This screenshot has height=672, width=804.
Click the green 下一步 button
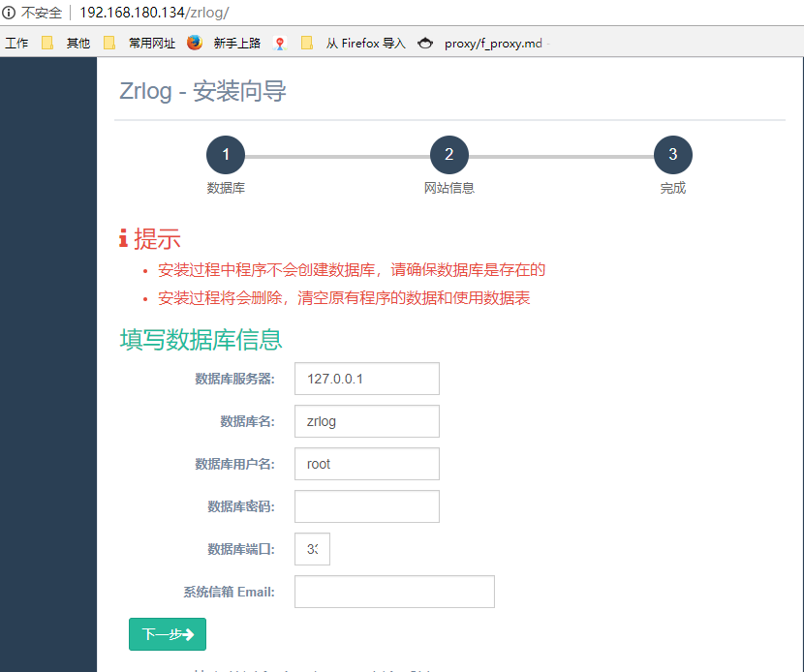168,634
